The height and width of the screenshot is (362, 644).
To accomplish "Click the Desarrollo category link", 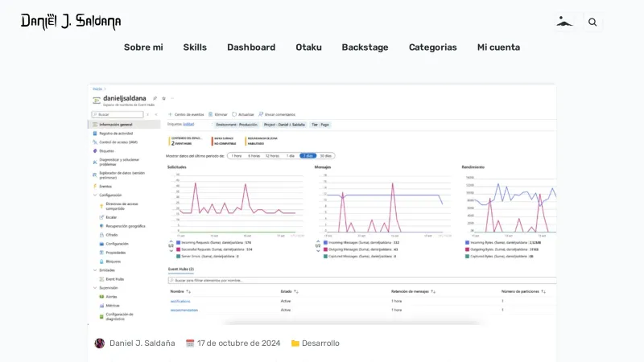I will (x=320, y=343).
